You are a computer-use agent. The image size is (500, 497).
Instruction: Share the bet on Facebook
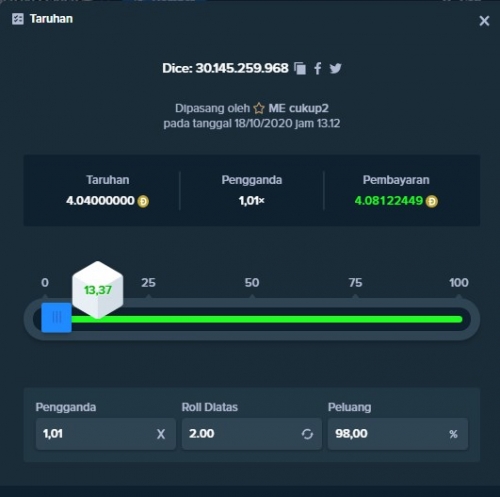(x=318, y=68)
